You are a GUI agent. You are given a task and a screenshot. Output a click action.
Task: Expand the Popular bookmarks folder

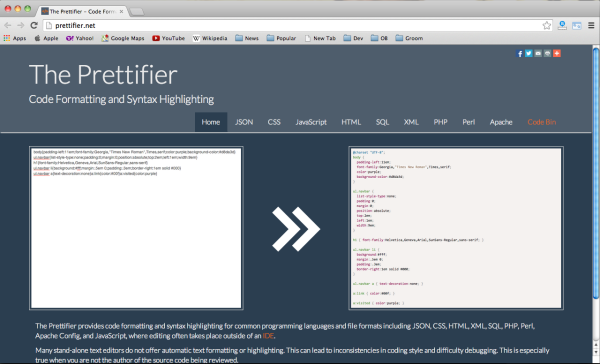click(281, 38)
